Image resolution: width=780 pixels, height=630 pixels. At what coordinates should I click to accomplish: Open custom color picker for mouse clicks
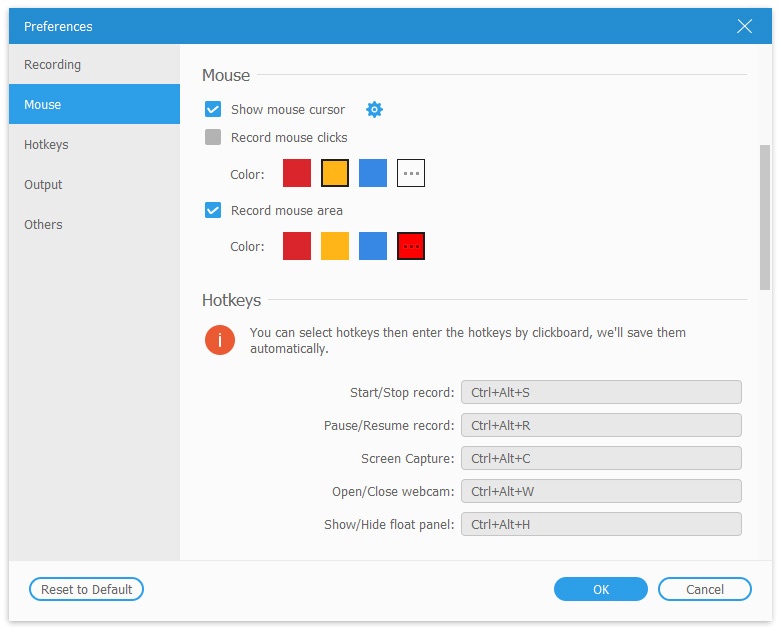point(411,174)
